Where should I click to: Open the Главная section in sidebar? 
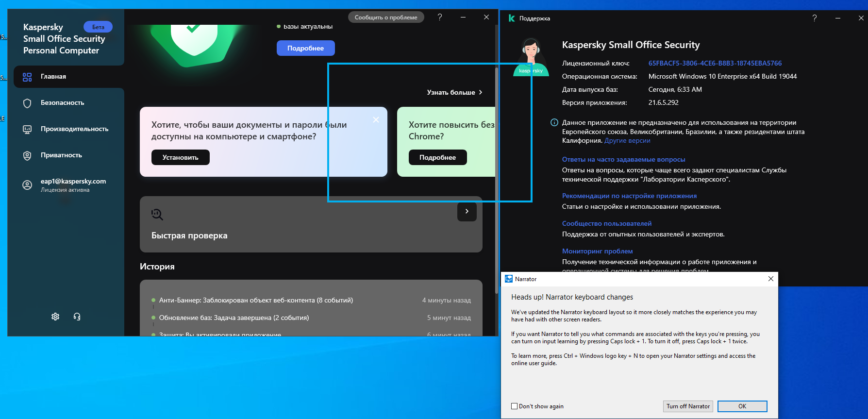tap(68, 77)
